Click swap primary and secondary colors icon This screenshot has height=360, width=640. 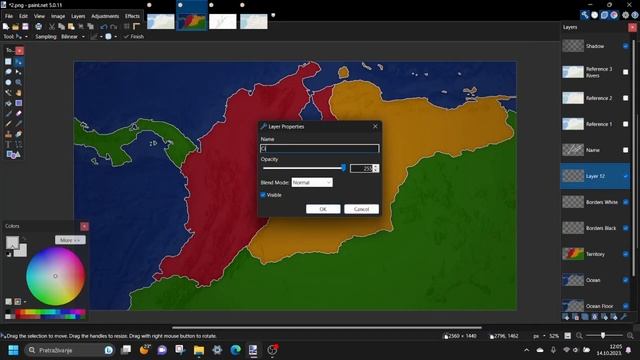(24, 238)
